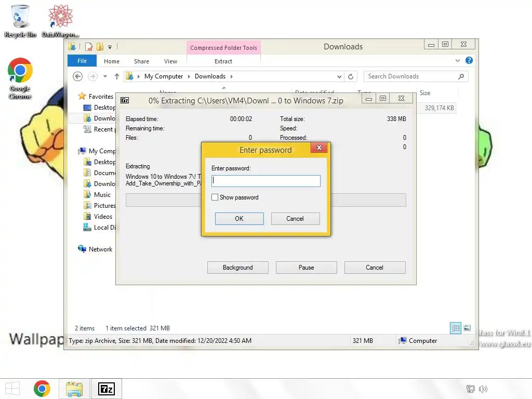The image size is (532, 399).
Task: Switch to File Explorer on taskbar
Action: 74,389
